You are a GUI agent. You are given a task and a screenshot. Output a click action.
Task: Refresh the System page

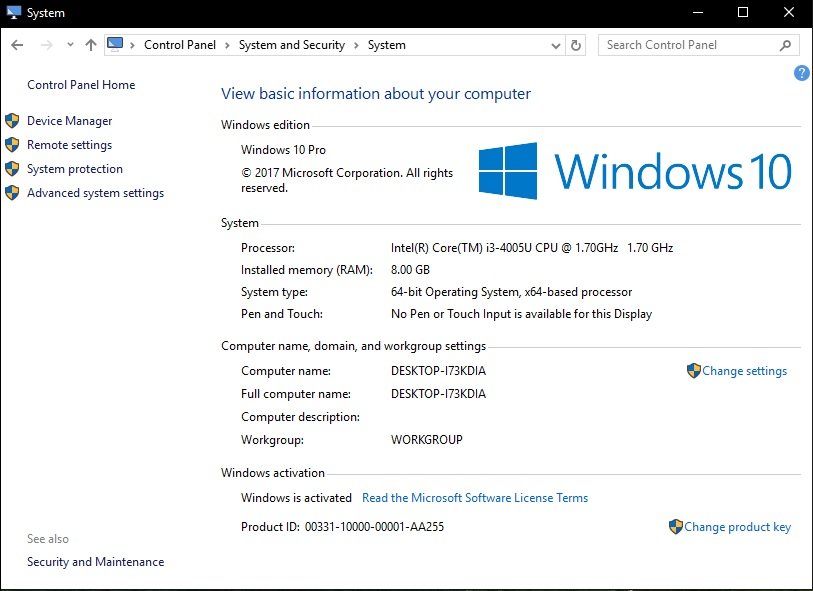click(576, 45)
